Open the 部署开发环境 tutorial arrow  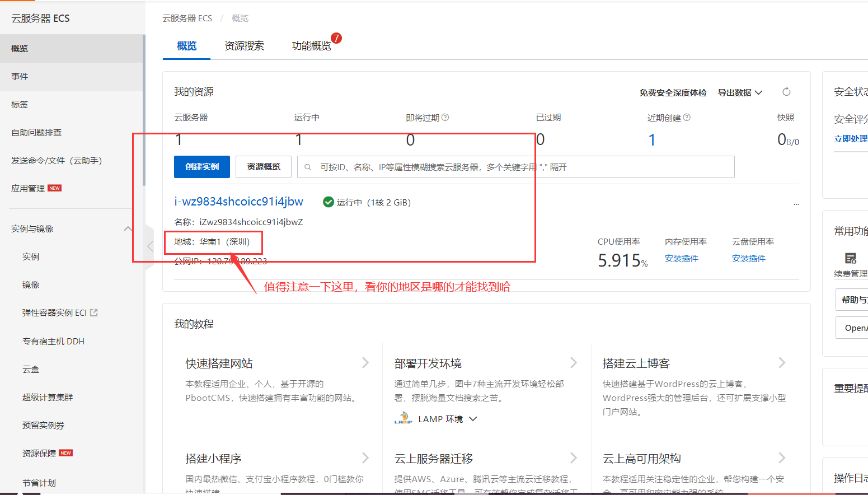(x=574, y=363)
